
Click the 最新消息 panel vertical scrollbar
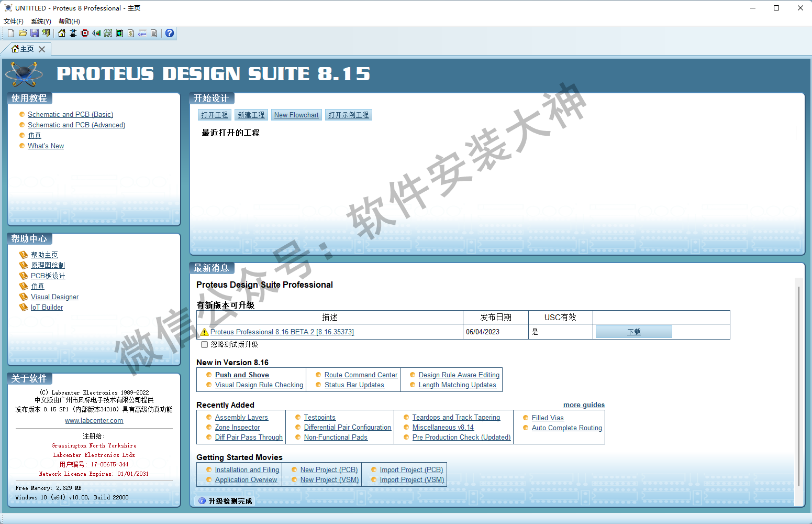(799, 388)
